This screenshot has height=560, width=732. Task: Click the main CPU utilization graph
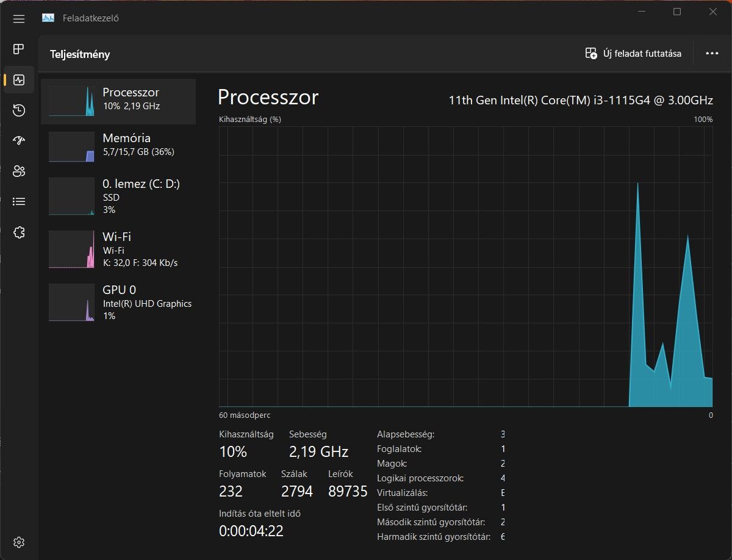465,267
